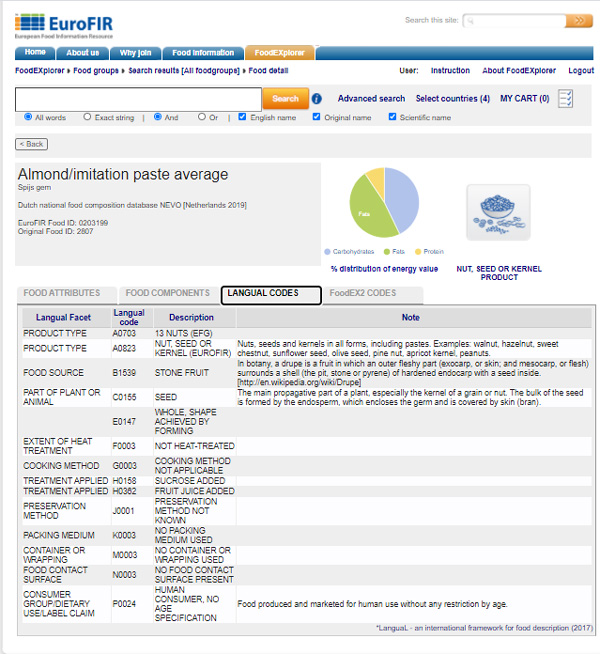Open the Advanced search link
The image size is (600, 654).
(x=371, y=99)
